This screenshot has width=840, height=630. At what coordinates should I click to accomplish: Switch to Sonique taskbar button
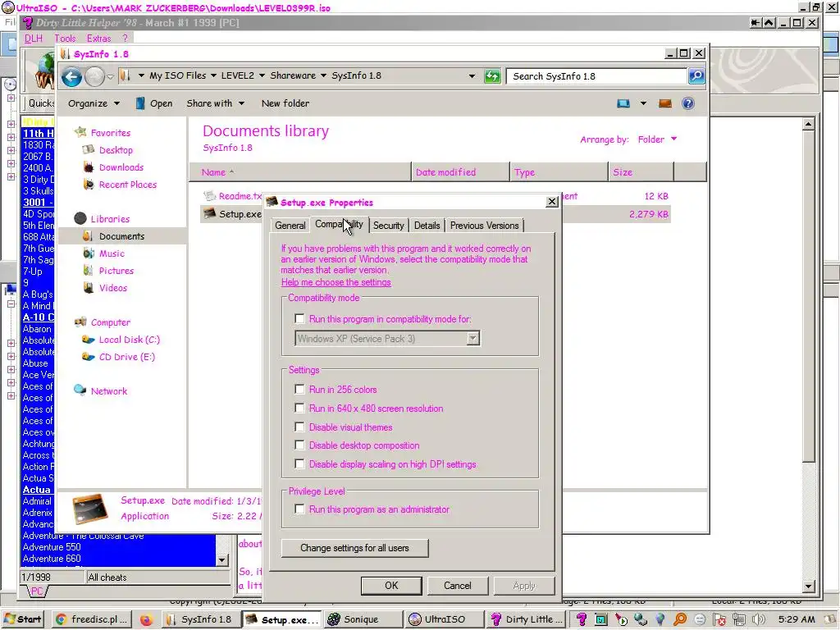[361, 619]
